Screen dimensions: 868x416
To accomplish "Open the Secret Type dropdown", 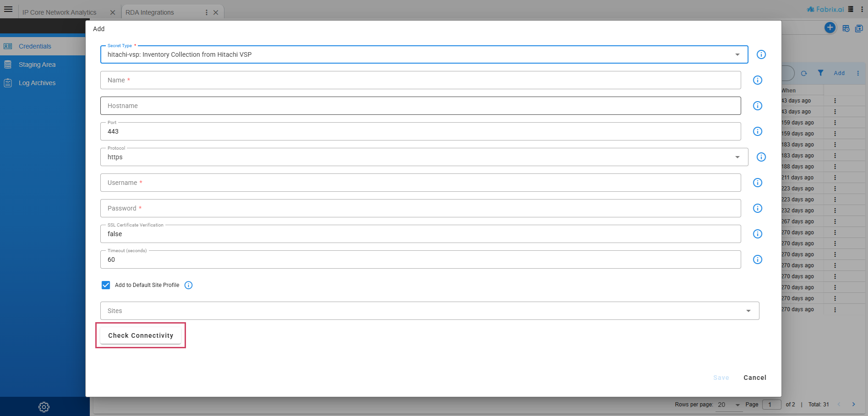I will [x=424, y=54].
